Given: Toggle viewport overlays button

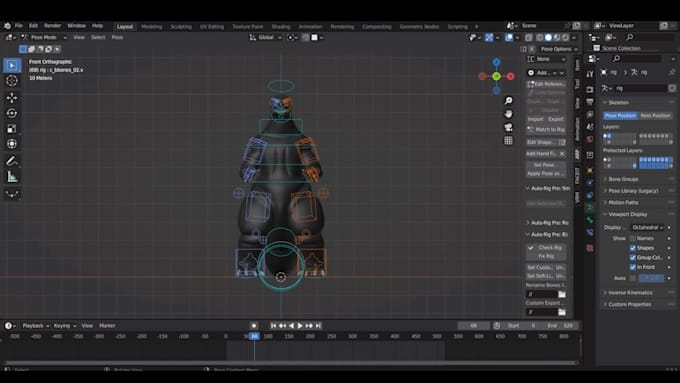Looking at the screenshot, I should 509,38.
